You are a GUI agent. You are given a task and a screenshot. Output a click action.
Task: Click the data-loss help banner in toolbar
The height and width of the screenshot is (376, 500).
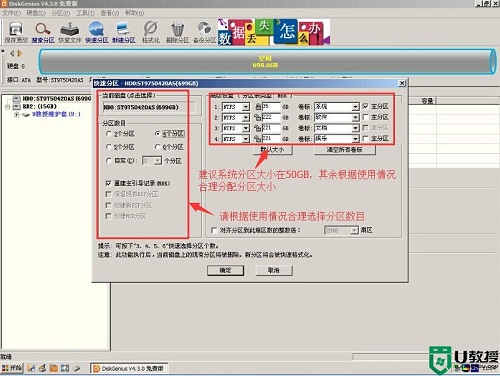(x=274, y=32)
